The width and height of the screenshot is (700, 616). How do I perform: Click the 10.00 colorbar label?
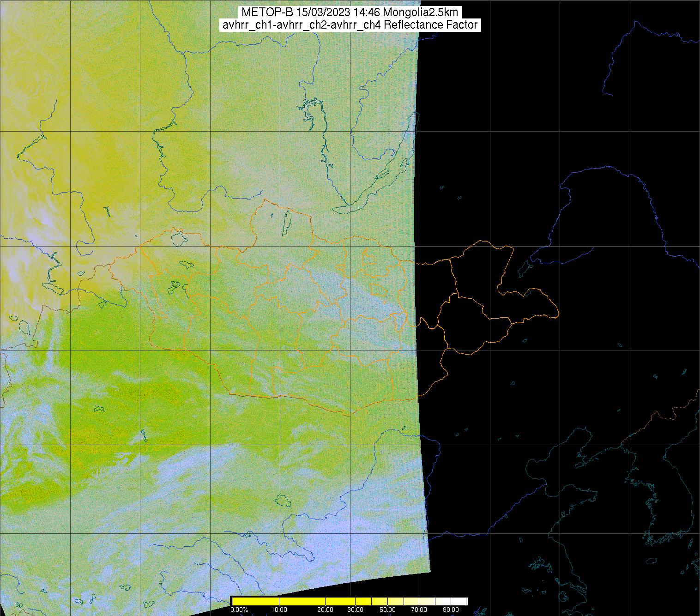tap(280, 610)
